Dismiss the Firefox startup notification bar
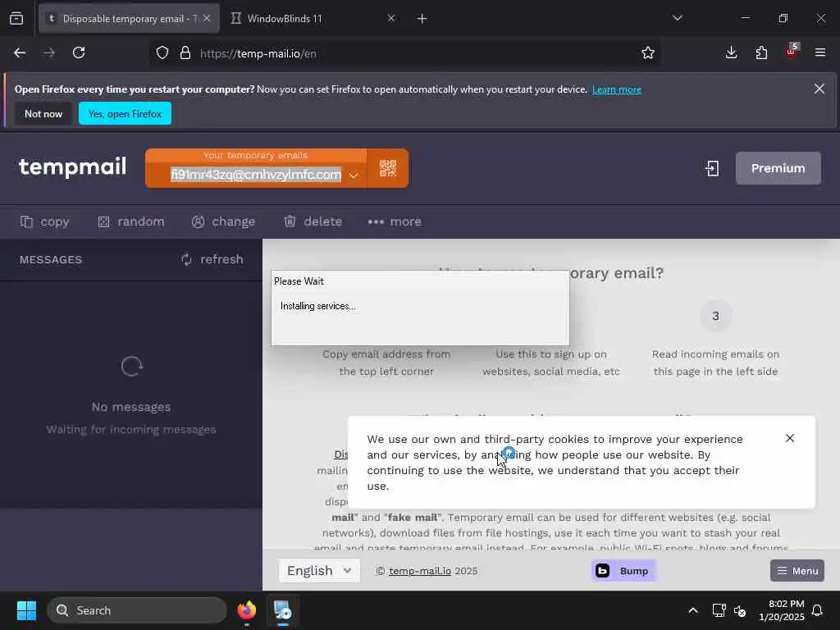The image size is (840, 630). click(819, 89)
